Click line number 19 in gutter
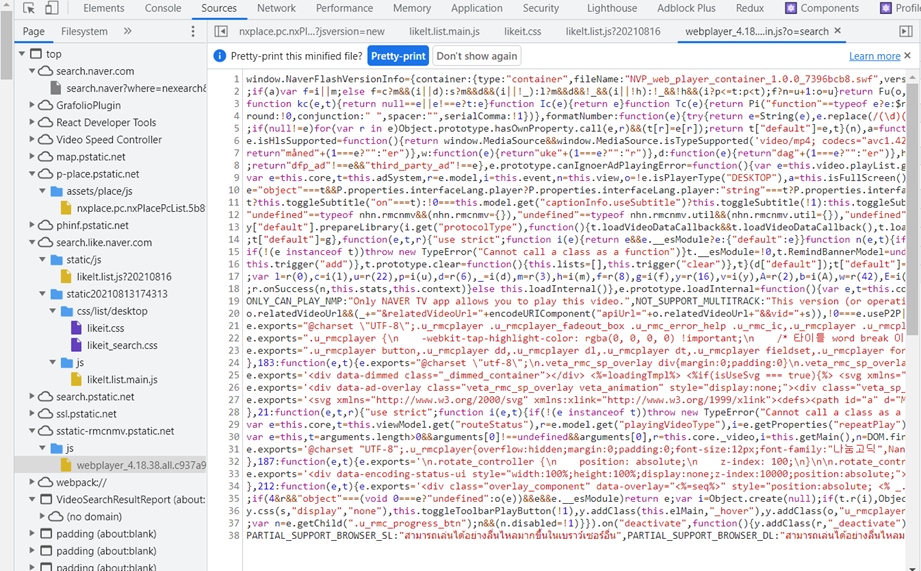The image size is (921, 571). pos(234,301)
